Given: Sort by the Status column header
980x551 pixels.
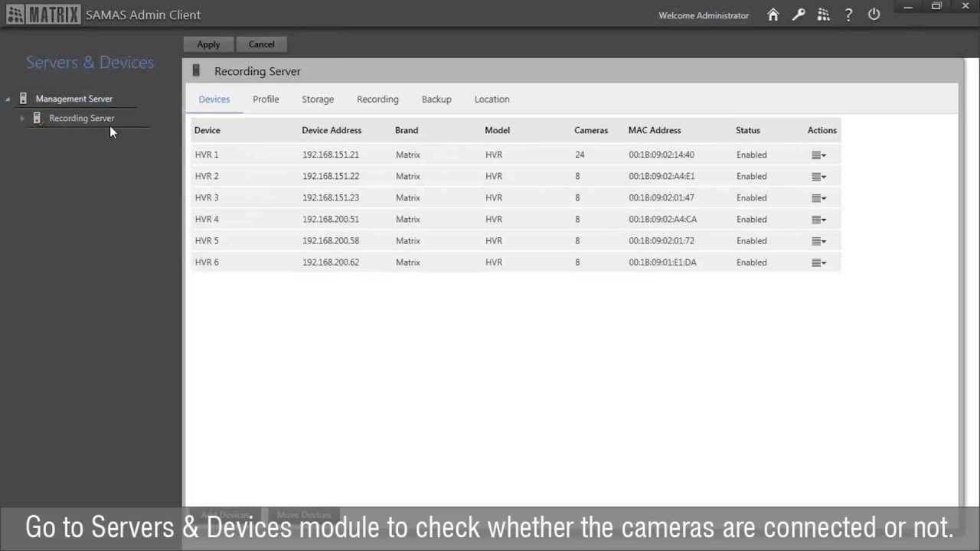Looking at the screenshot, I should click(748, 130).
